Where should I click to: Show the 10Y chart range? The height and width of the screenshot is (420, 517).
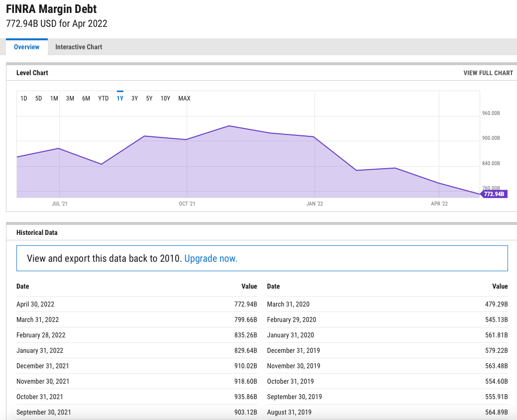click(165, 99)
